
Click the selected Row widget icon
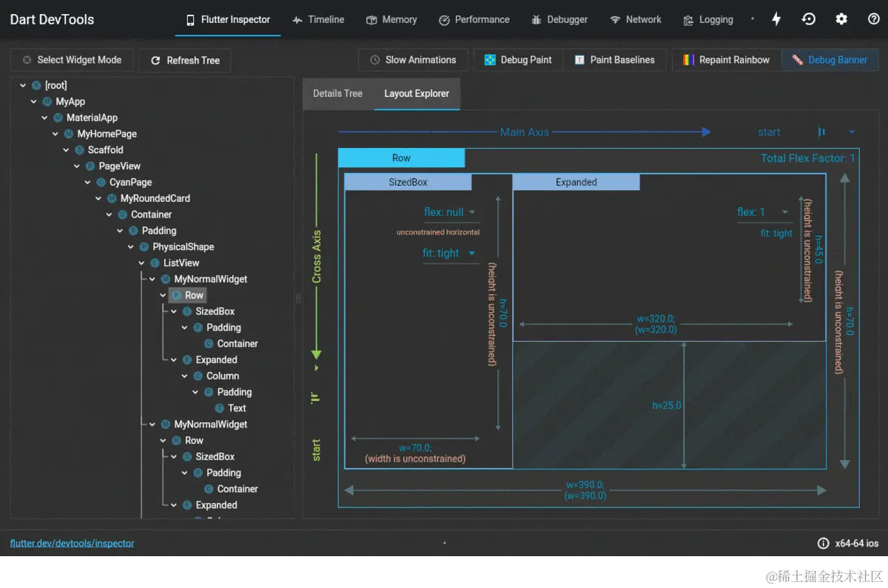point(176,295)
